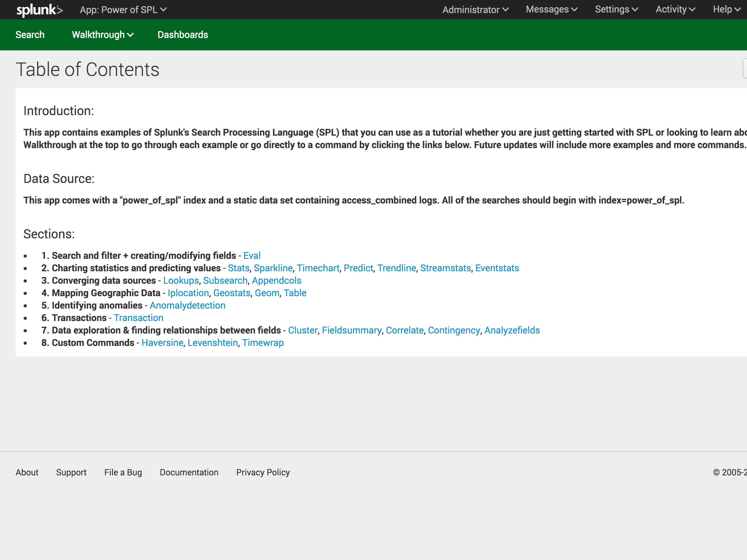Open the Messages dropdown
Screen dimensions: 747x560
coord(552,9)
